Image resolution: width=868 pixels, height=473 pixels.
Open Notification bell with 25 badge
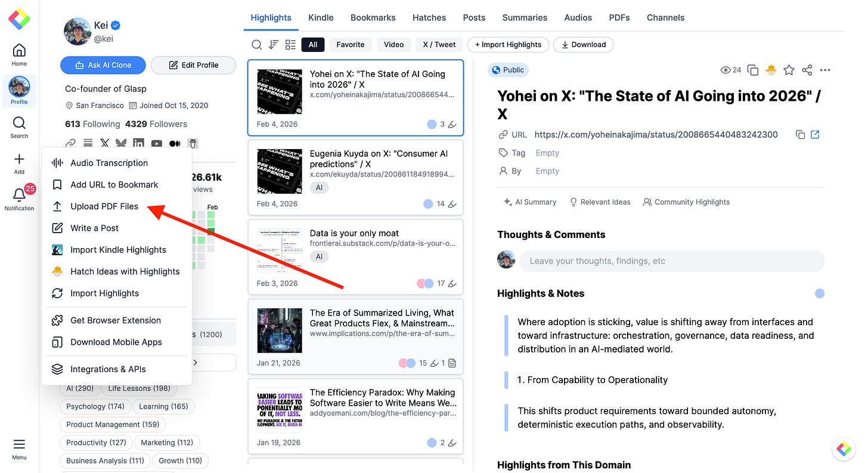pyautogui.click(x=19, y=199)
